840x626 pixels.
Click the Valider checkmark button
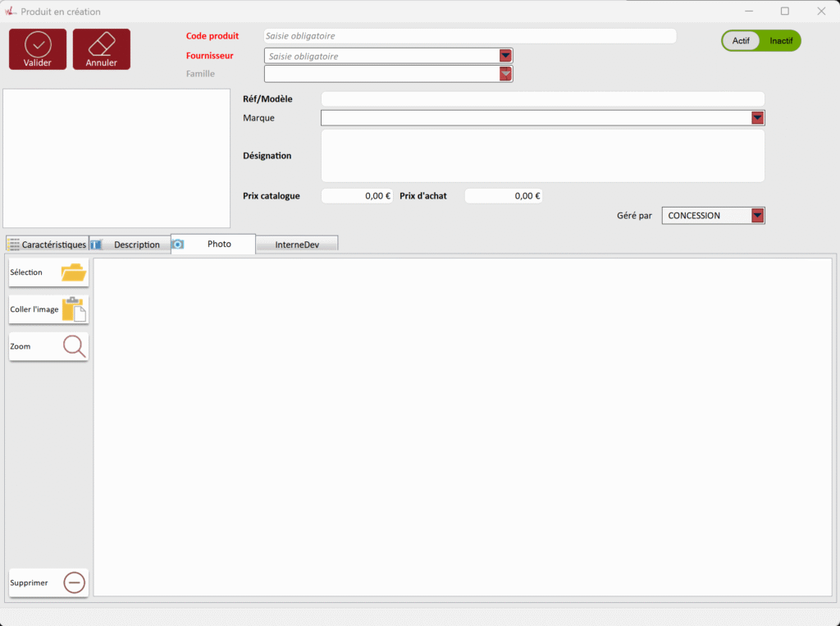pos(38,49)
